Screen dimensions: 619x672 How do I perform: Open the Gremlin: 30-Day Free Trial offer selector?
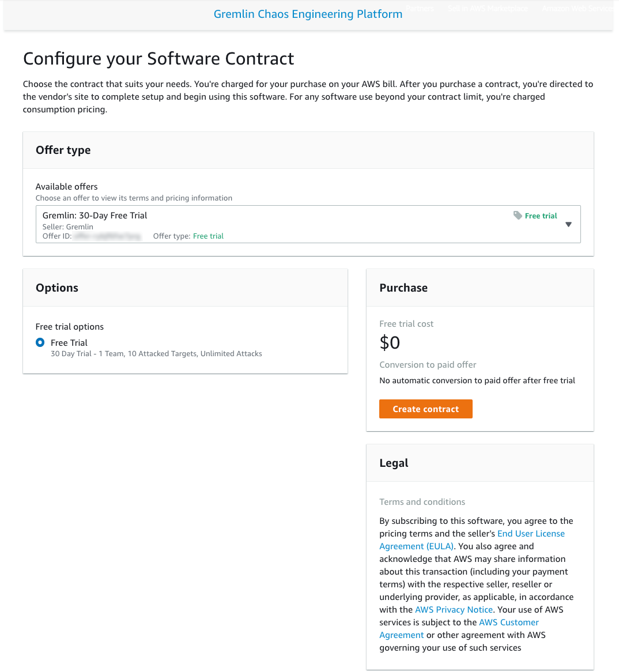308,224
